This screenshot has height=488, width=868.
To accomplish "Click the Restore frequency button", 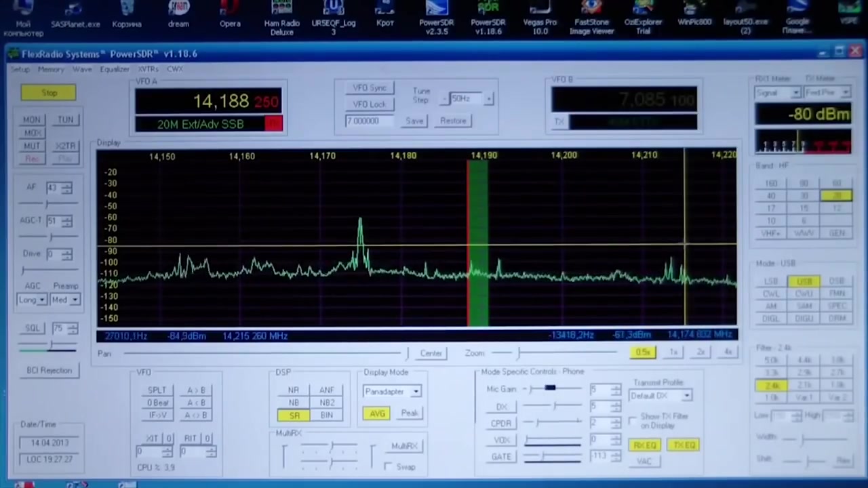I will point(453,121).
